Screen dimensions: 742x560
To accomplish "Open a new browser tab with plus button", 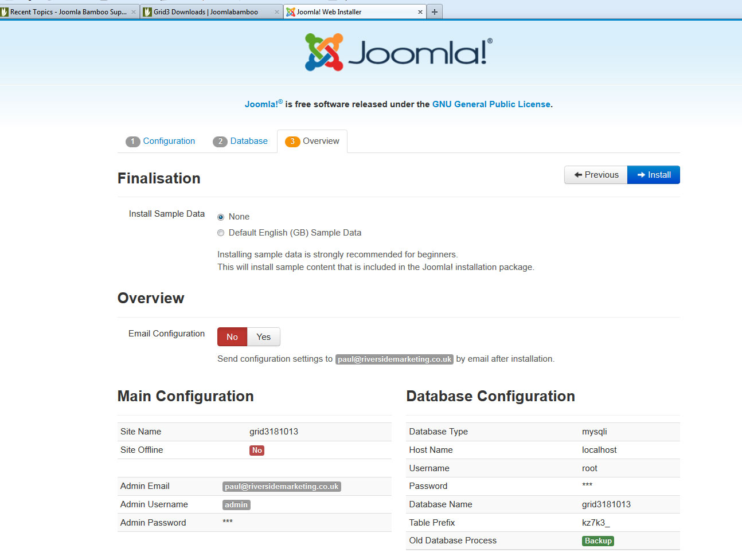I will coord(435,11).
